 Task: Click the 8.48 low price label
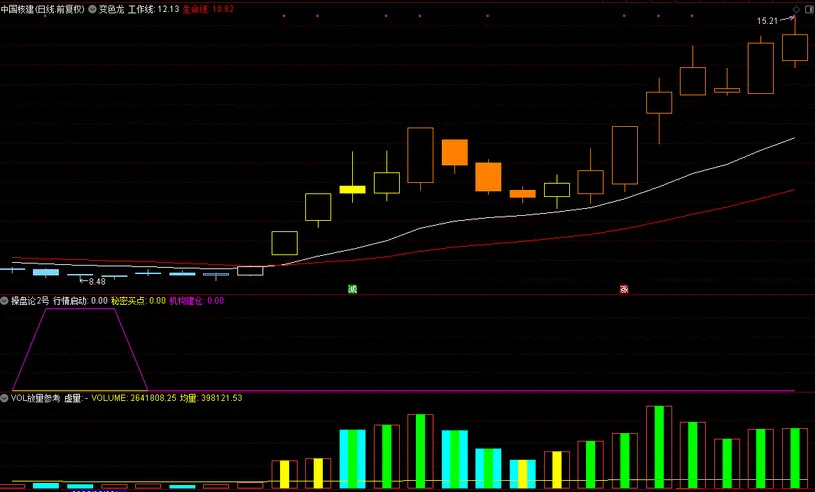(97, 282)
